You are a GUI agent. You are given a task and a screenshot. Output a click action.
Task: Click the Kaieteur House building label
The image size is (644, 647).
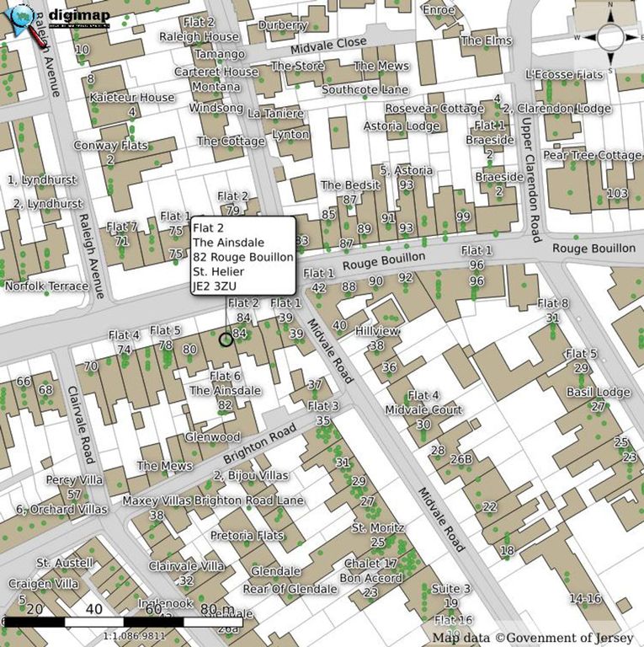[x=132, y=98]
